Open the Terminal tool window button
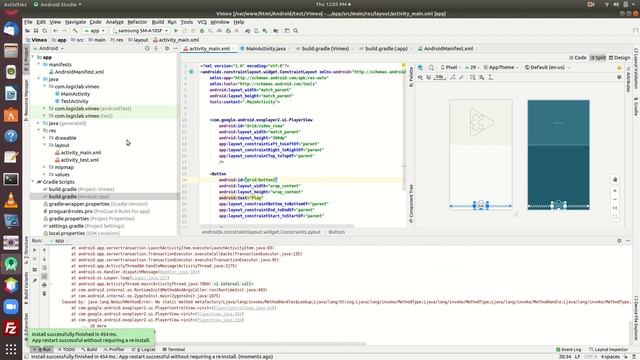 pyautogui.click(x=174, y=349)
